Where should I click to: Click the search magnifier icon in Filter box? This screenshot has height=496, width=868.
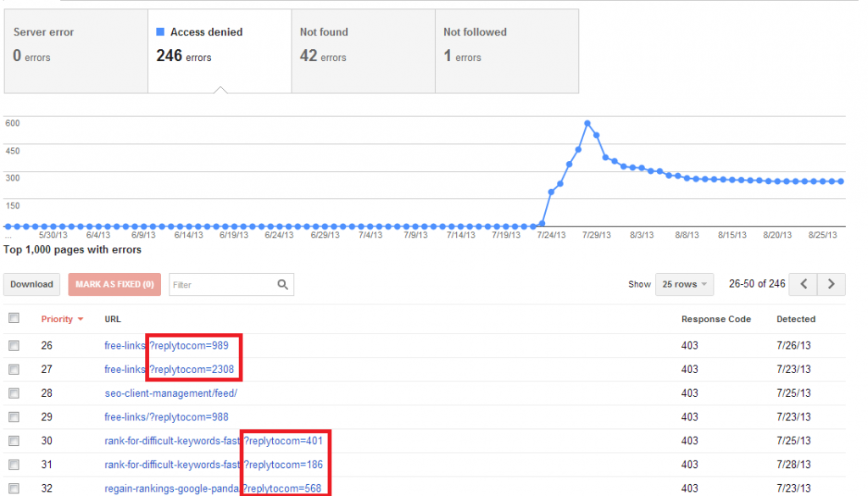tap(282, 285)
